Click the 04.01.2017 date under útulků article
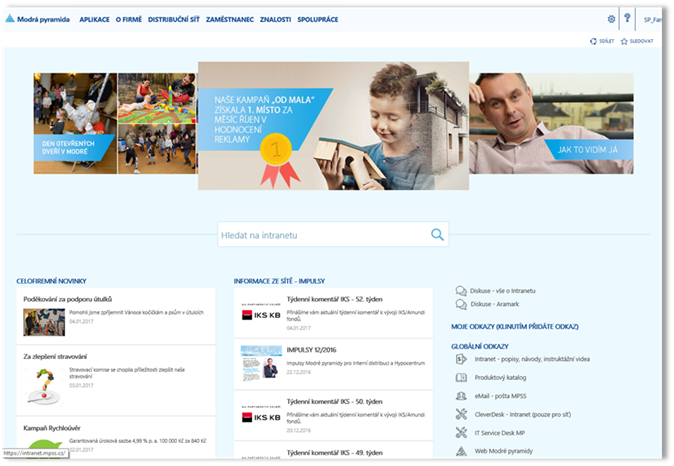Screen dimensions: 674x466 coord(81,321)
